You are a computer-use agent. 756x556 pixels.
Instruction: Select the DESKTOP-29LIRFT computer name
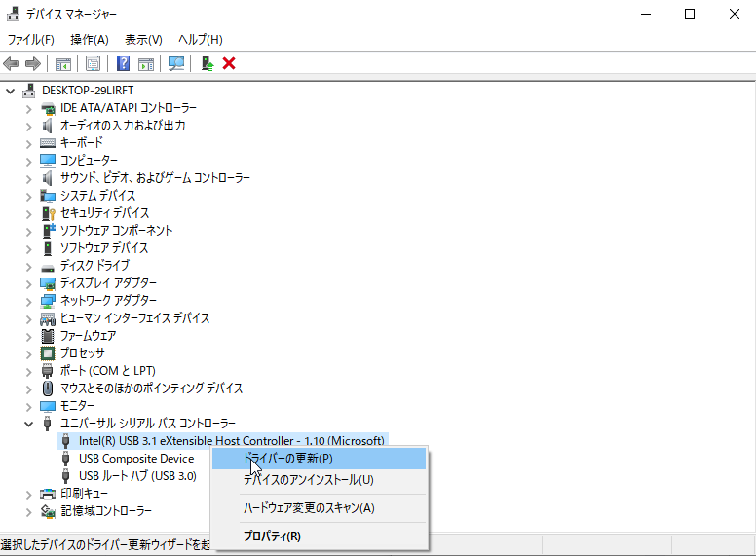coord(88,91)
